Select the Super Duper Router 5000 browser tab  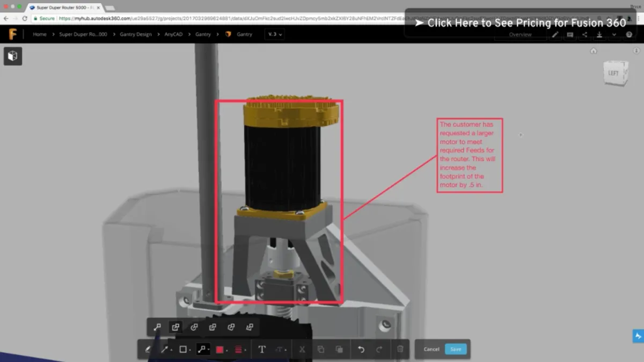pos(63,8)
